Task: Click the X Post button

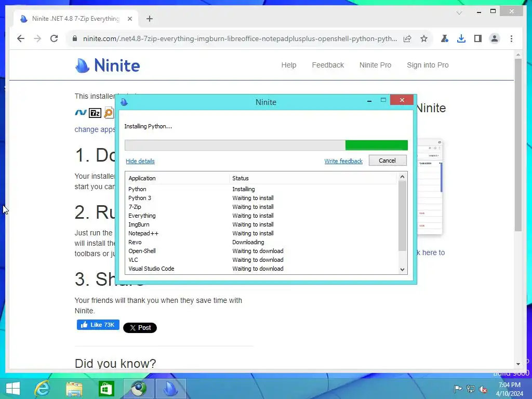Action: [x=140, y=328]
